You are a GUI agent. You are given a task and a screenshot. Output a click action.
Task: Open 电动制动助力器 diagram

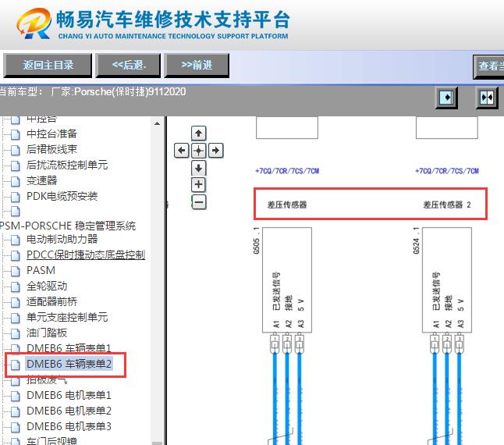62,239
